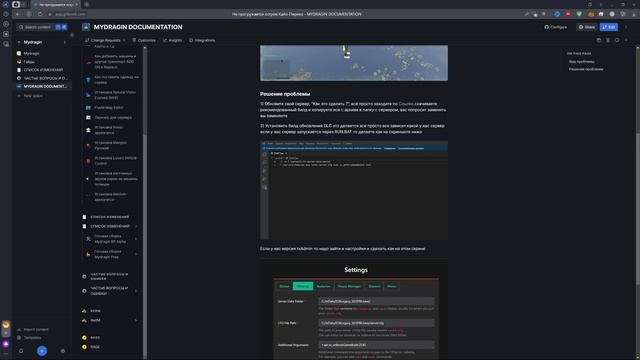Open the last RAGE page in tree
640x360 pixels.
95,347
